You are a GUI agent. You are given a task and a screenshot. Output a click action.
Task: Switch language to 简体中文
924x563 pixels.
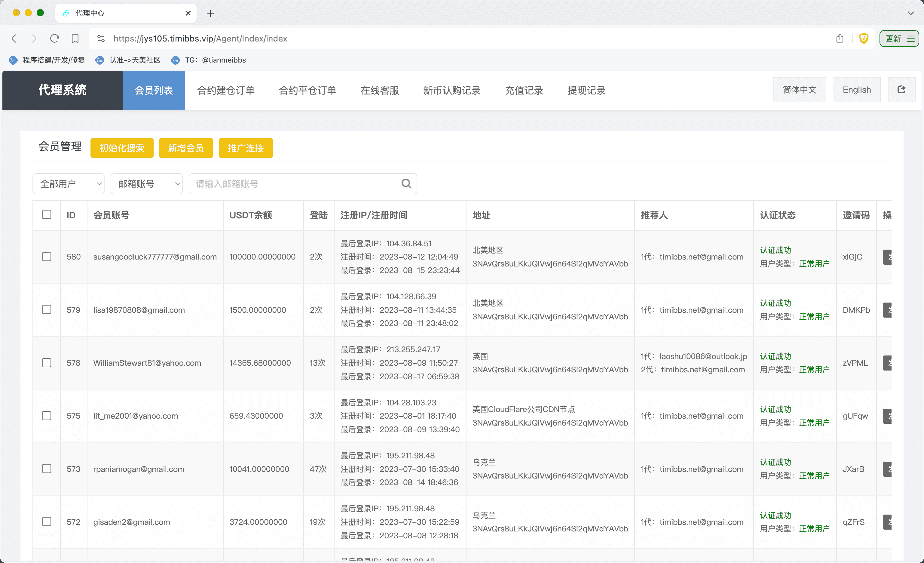pyautogui.click(x=800, y=90)
